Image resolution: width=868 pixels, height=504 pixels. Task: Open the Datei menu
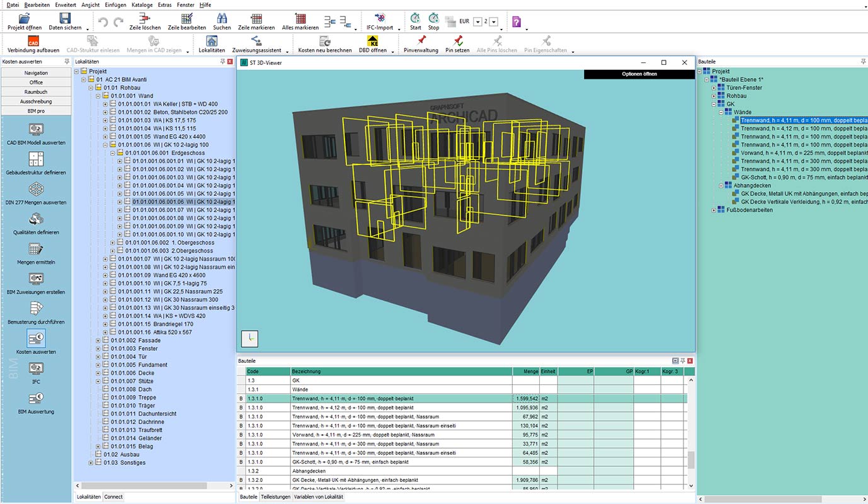[13, 4]
